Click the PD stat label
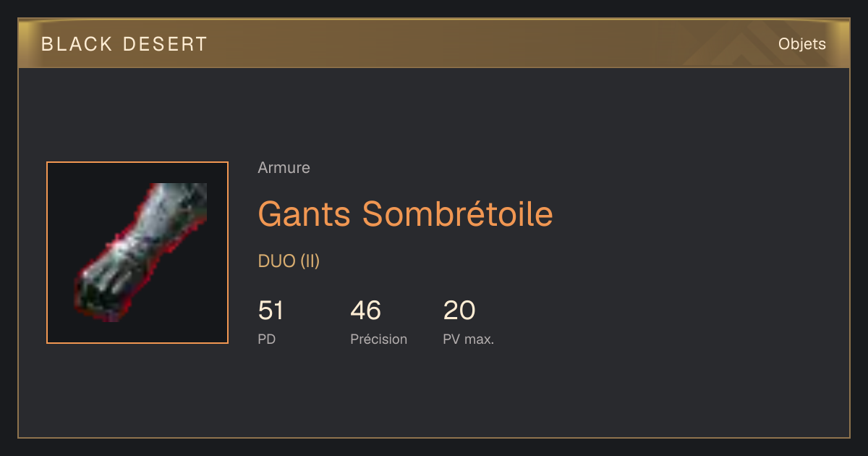The image size is (868, 456). click(x=266, y=339)
